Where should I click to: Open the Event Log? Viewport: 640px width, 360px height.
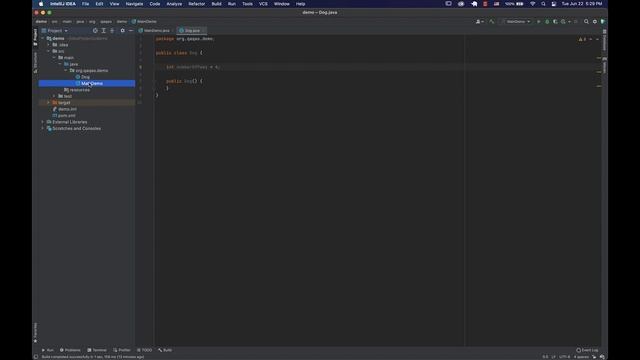[x=587, y=350]
